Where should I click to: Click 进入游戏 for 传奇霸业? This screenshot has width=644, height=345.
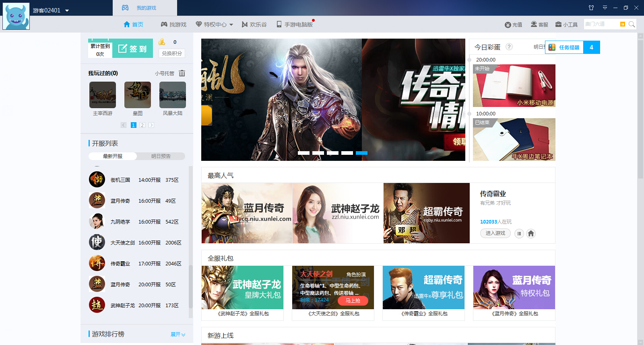[x=495, y=233]
